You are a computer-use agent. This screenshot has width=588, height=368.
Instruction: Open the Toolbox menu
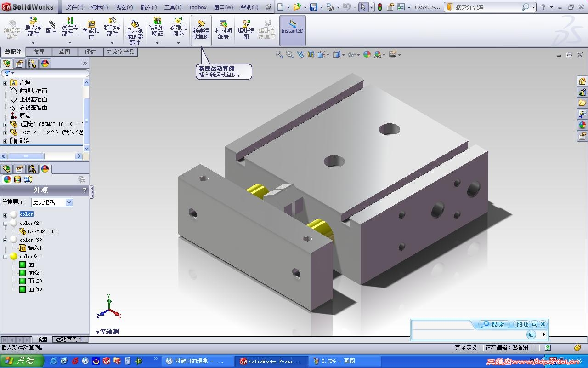click(198, 7)
